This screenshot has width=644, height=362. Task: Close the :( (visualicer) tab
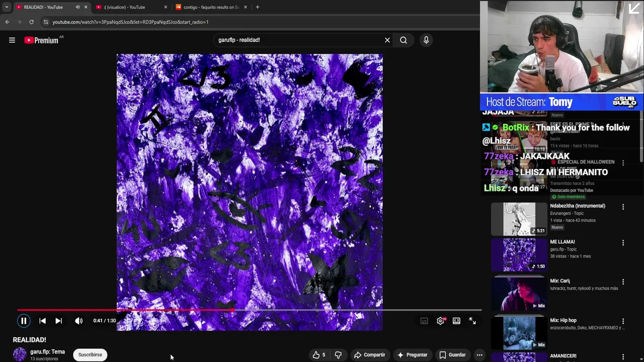pos(166,7)
